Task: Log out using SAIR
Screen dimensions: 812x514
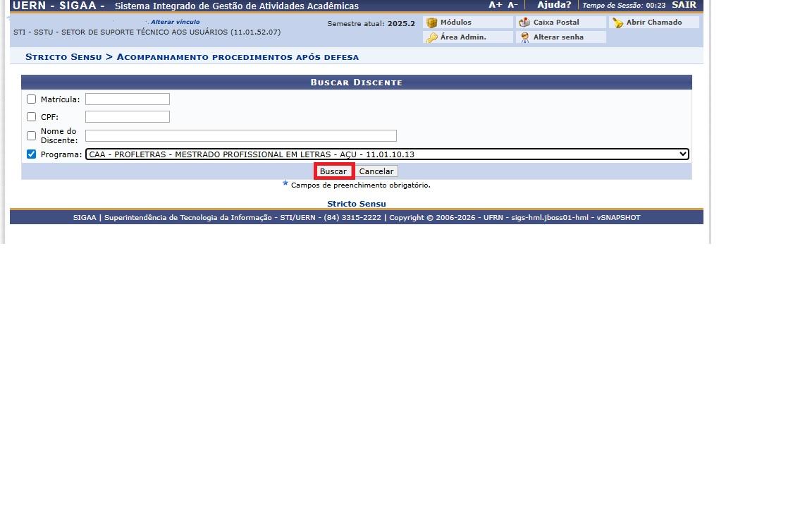Action: click(684, 5)
